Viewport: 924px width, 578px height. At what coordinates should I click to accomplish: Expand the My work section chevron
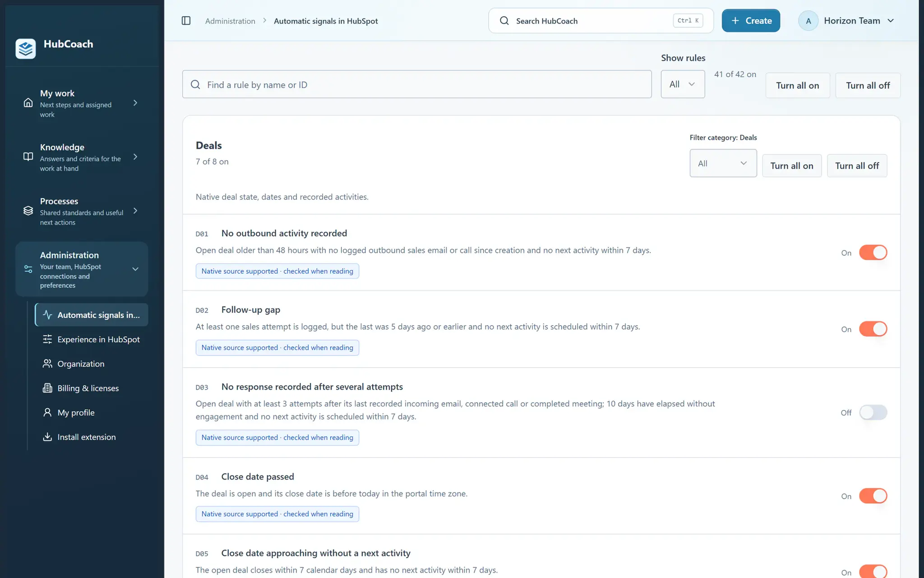(135, 103)
